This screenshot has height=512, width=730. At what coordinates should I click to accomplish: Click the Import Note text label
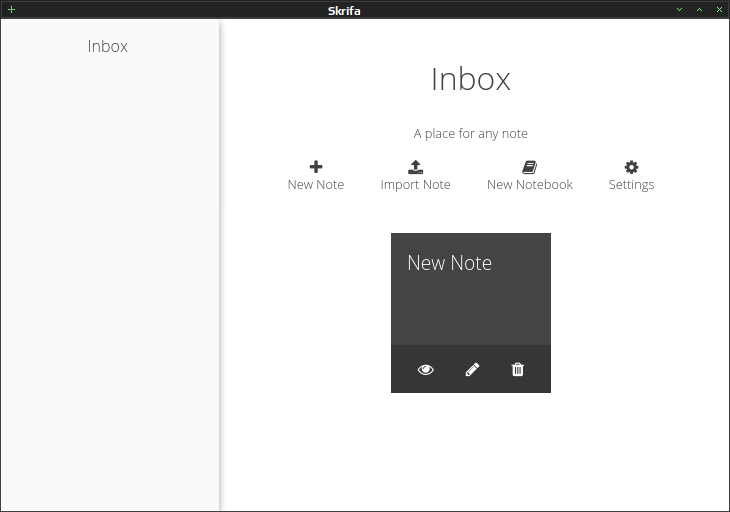tap(415, 185)
